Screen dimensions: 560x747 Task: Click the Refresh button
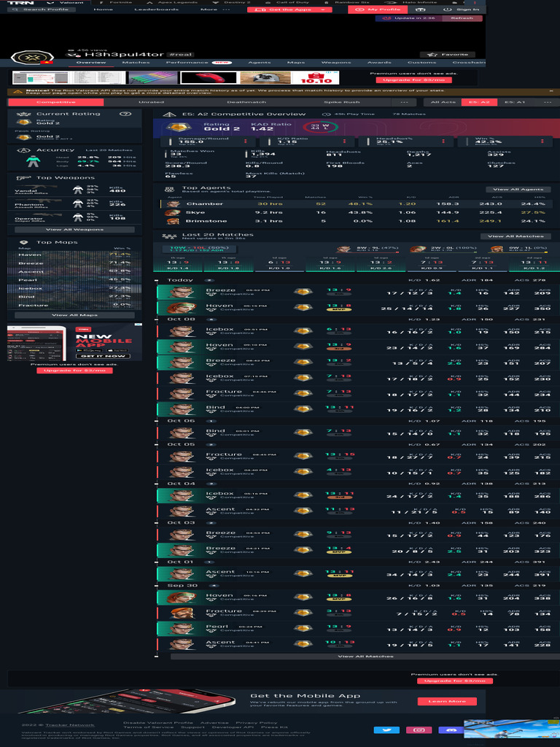point(462,18)
